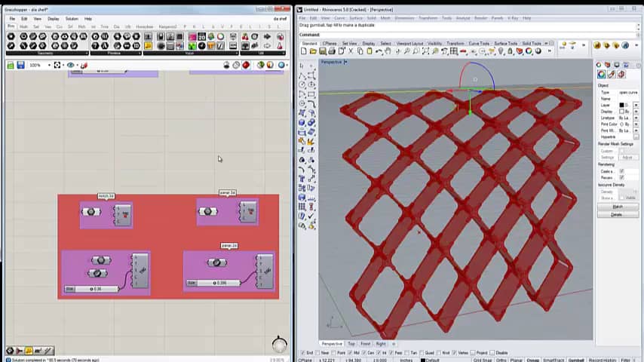Select the red preview icon in Grasshopper canvas toolbar

click(x=246, y=66)
